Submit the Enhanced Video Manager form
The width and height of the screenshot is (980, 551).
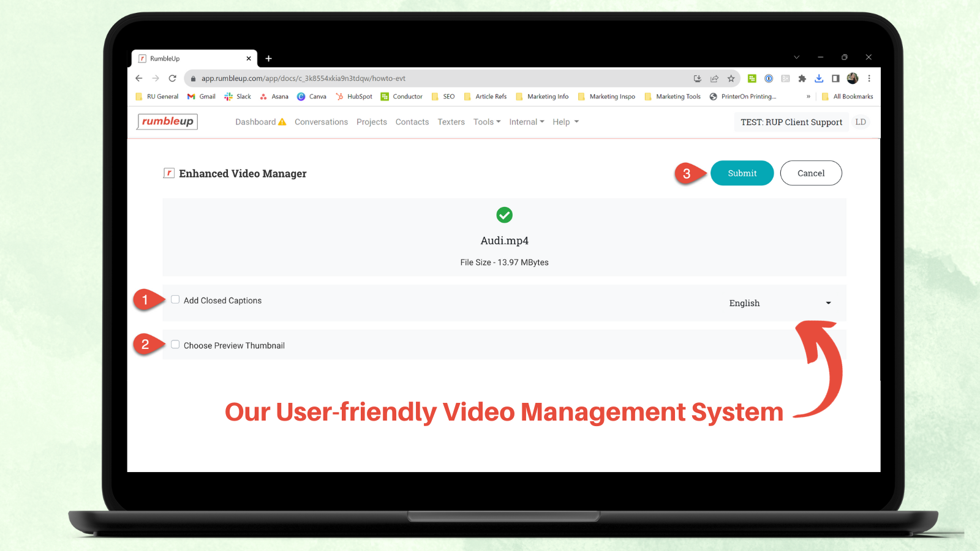(x=742, y=173)
